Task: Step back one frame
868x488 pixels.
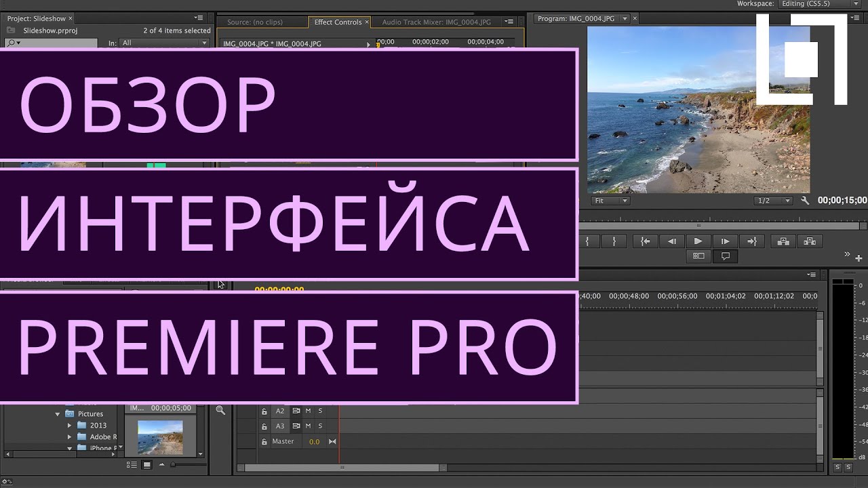Action: click(671, 241)
